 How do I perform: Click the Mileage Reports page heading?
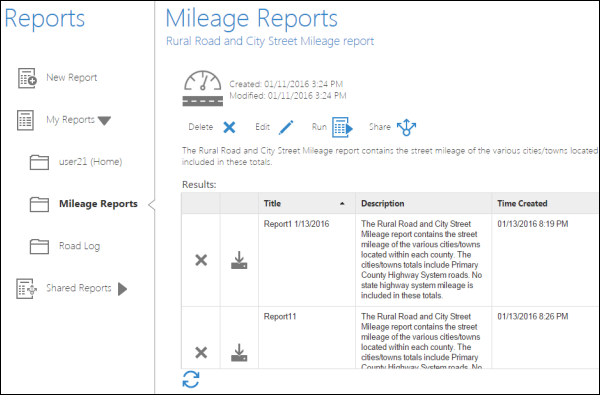pyautogui.click(x=251, y=18)
